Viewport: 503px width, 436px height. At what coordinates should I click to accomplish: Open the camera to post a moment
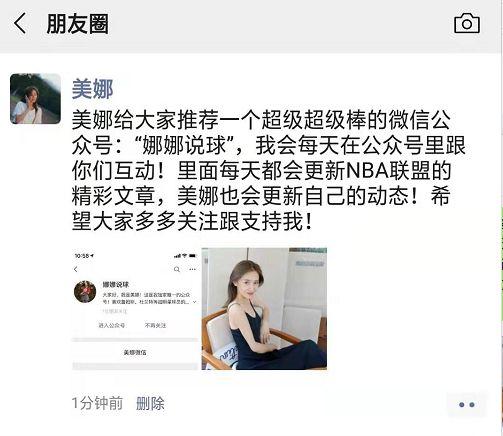click(x=467, y=23)
